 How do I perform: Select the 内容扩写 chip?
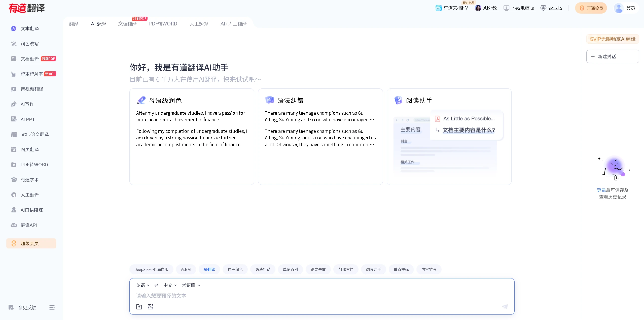(429, 269)
